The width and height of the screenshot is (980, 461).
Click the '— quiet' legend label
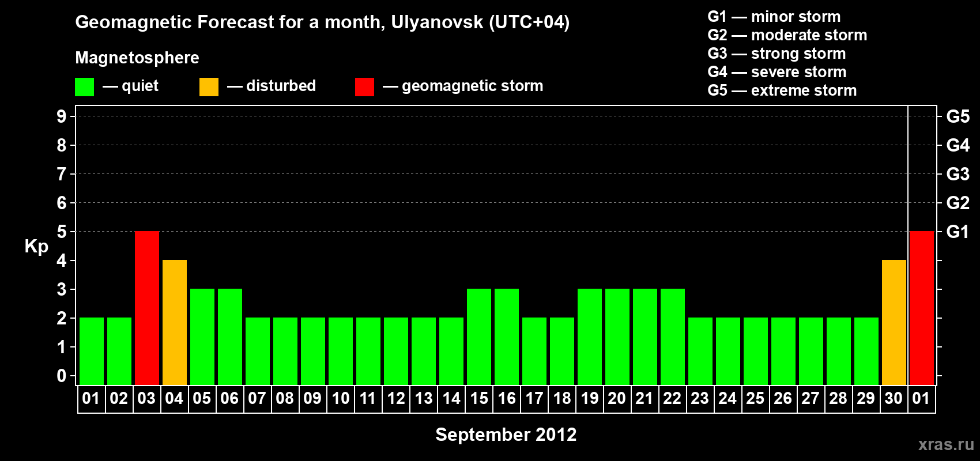tap(130, 86)
